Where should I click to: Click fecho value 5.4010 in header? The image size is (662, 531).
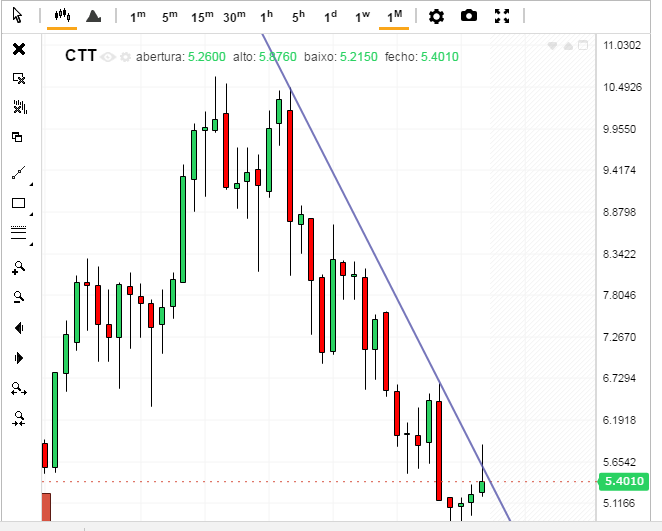click(x=440, y=57)
